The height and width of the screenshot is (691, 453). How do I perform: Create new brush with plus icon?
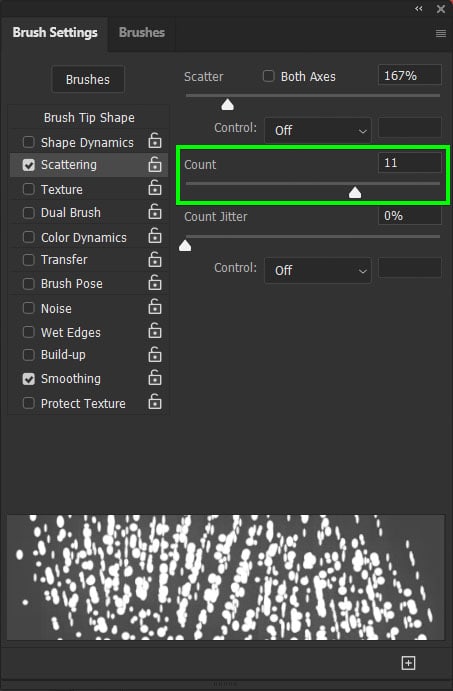(x=408, y=663)
